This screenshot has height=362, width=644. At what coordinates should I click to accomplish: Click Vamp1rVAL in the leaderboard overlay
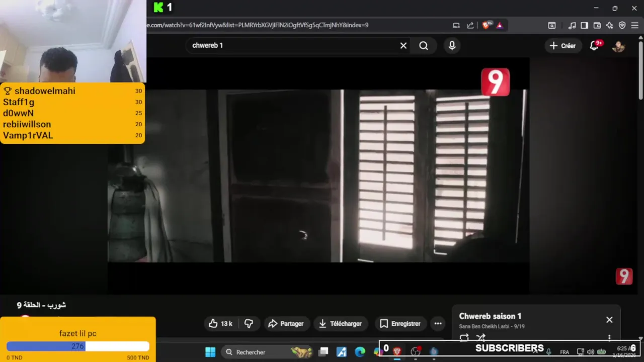(x=28, y=135)
